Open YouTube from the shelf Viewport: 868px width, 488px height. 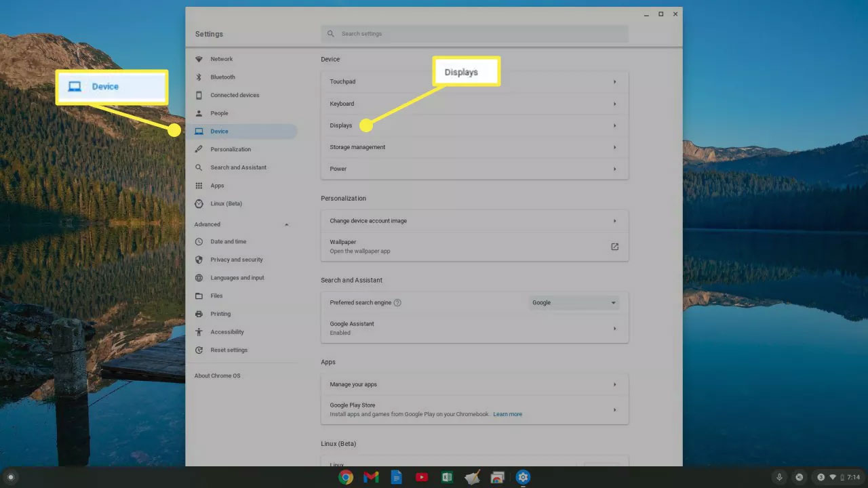(422, 477)
